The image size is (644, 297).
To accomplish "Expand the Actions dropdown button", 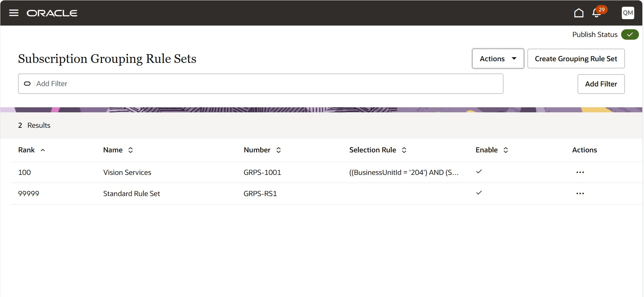I will [x=498, y=59].
